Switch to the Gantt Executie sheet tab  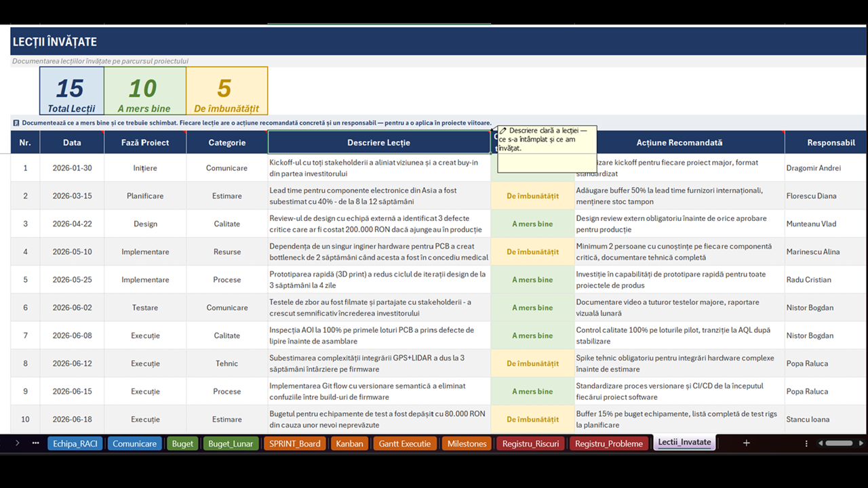[404, 443]
